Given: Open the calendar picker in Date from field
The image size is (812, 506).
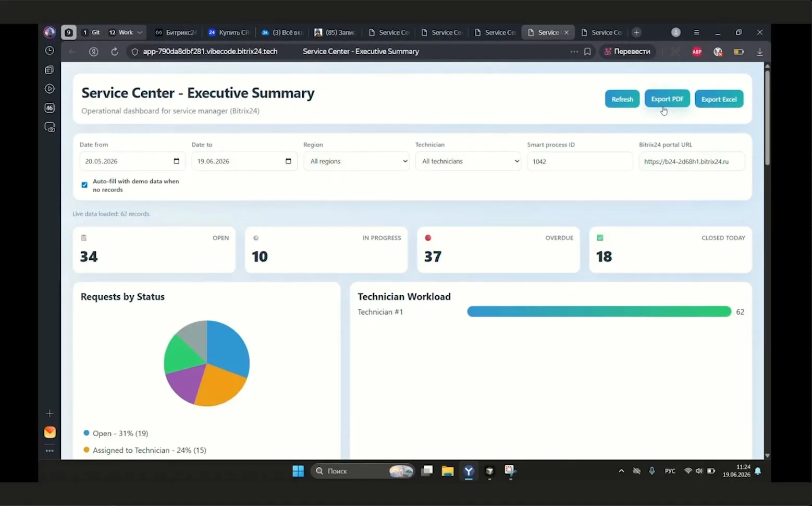Looking at the screenshot, I should point(176,161).
